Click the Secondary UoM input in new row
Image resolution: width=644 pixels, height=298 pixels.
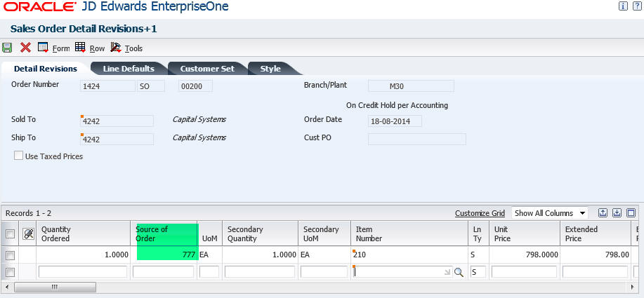pyautogui.click(x=324, y=272)
